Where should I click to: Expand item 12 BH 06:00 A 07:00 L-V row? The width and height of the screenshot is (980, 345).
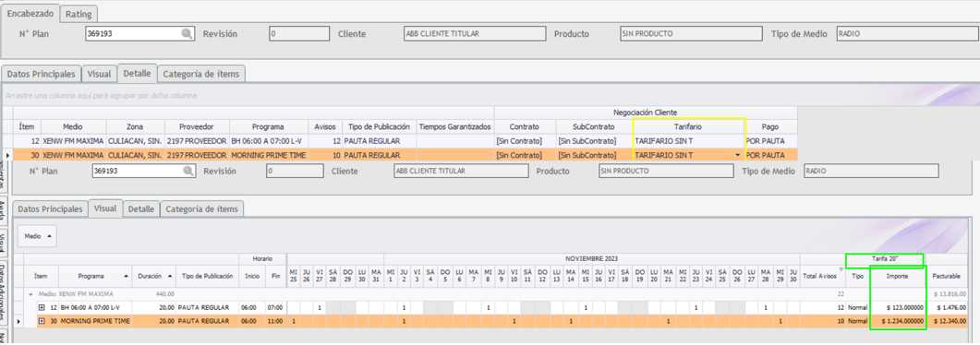pos(42,307)
